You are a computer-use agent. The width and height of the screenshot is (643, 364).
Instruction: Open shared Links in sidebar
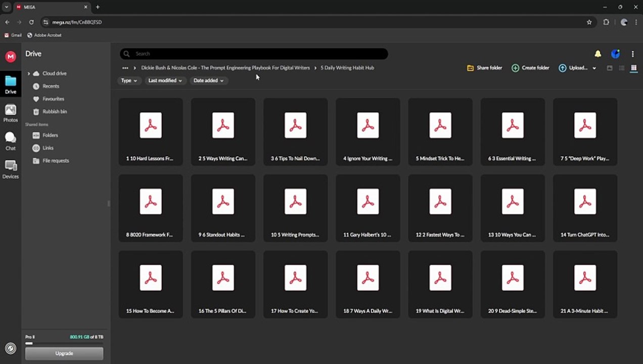pyautogui.click(x=43, y=148)
